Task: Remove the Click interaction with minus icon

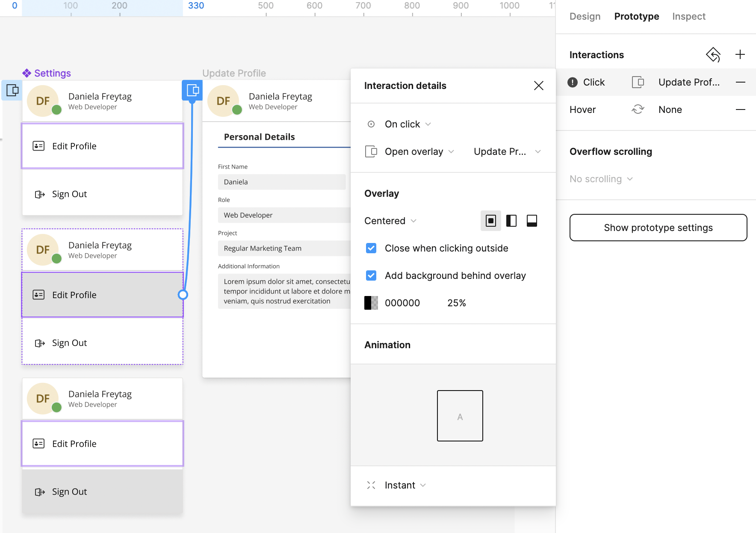Action: click(741, 82)
